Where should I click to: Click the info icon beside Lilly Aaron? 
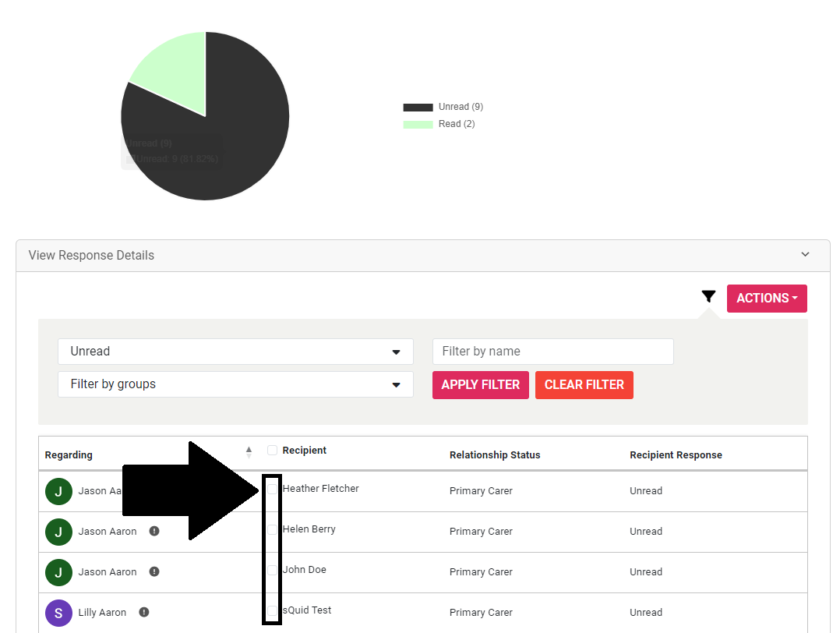[144, 612]
